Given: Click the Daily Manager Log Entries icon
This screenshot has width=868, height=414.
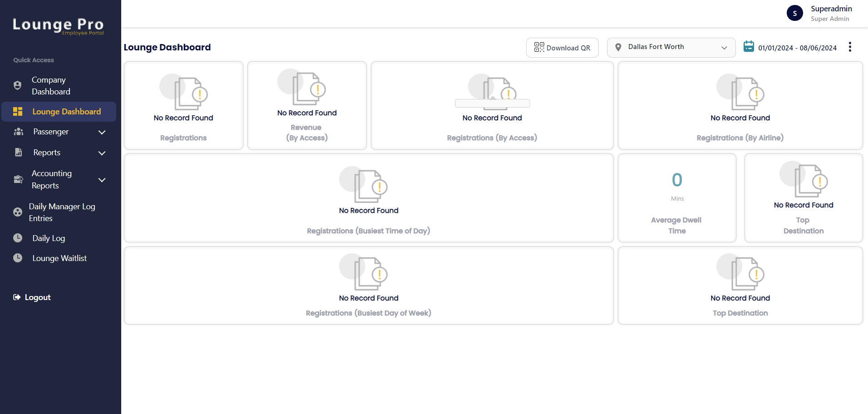Looking at the screenshot, I should coord(18,212).
